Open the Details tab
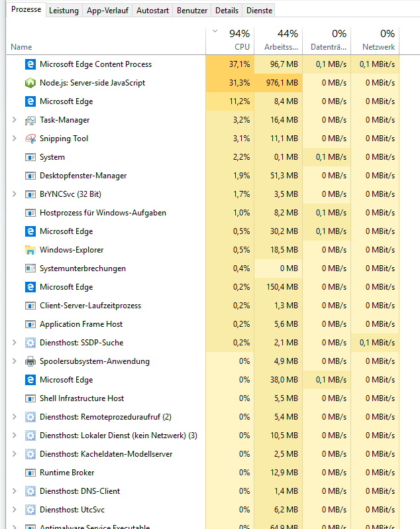Viewport: 420px width, 529px height. coord(227,11)
